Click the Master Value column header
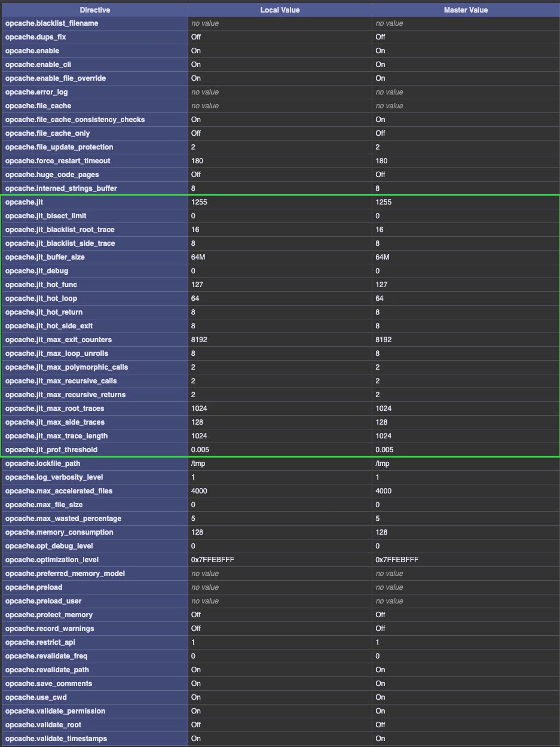Screen dimensions: 560x747 (466, 10)
